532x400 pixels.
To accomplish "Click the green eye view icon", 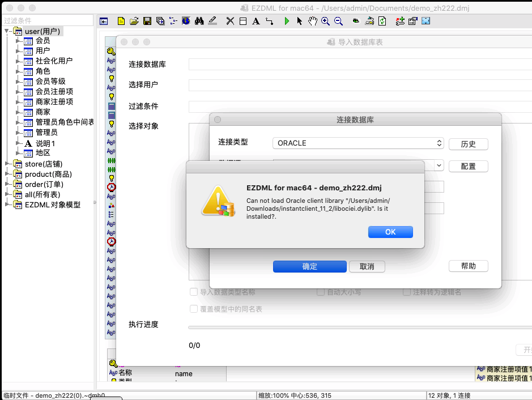I will coord(356,21).
